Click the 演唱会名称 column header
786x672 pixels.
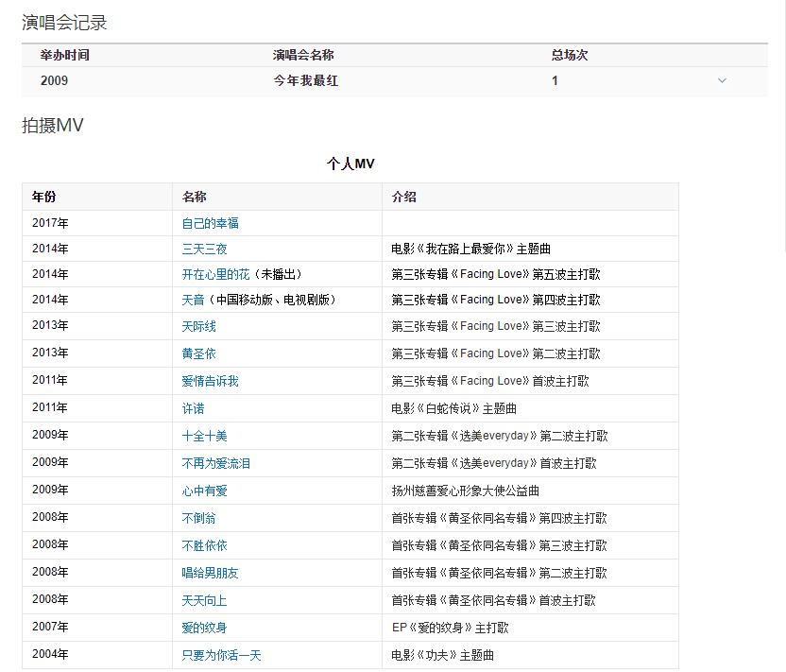(x=302, y=56)
